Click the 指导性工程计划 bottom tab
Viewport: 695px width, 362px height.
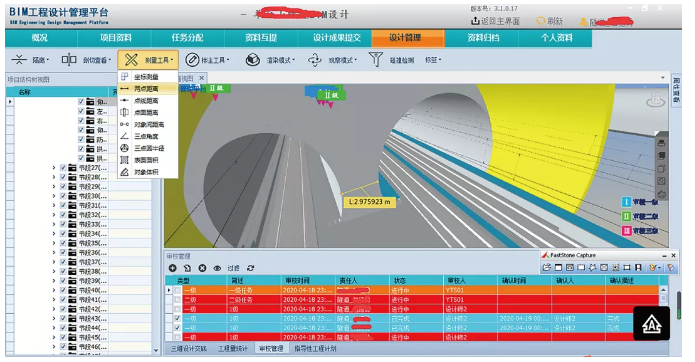point(316,349)
